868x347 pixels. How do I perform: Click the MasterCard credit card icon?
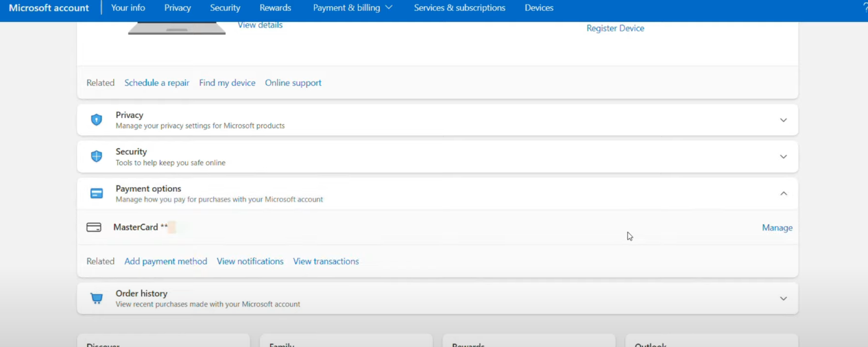[94, 227]
